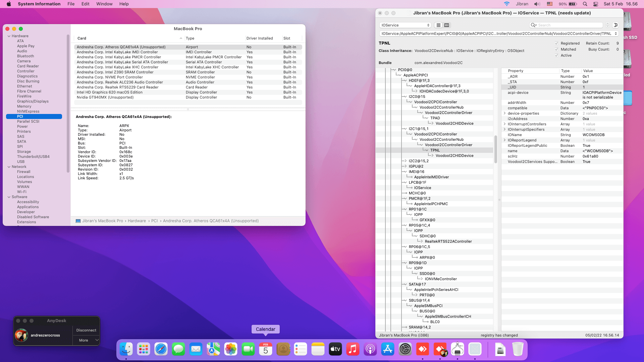This screenshot has height=362, width=644.
Task: Toggle the Matched checkbox
Action: point(556,49)
